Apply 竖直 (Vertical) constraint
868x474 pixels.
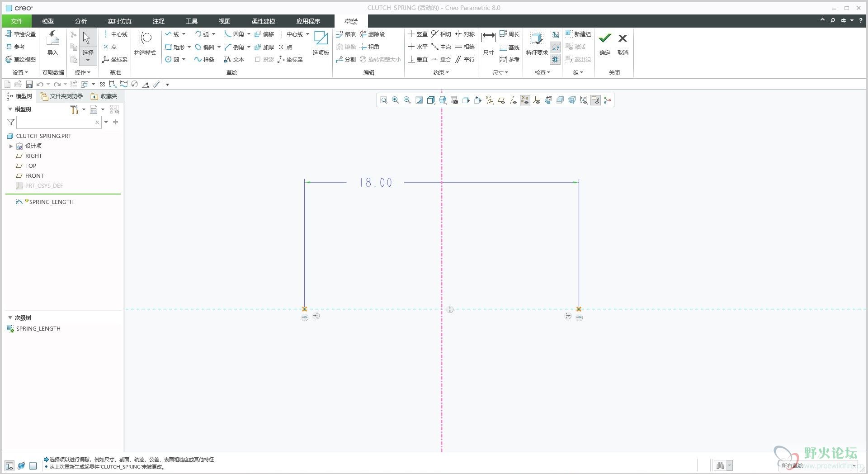click(x=418, y=34)
